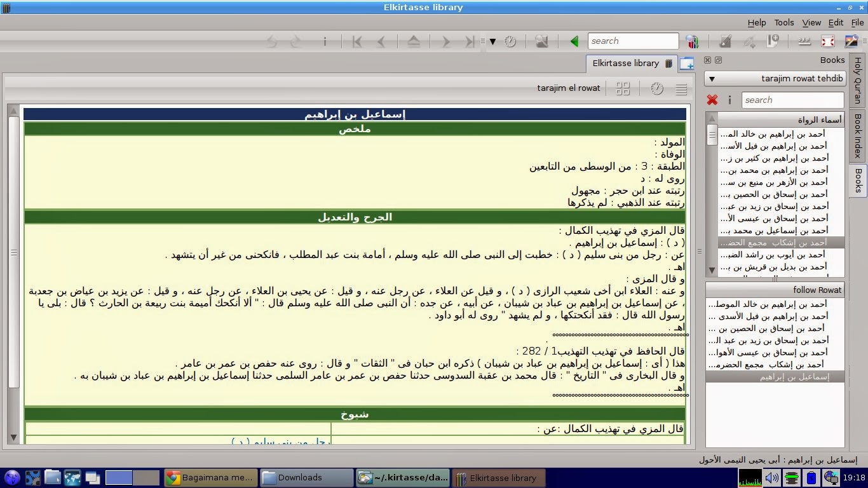Jump to the last page of the book
This screenshot has width=868, height=488.
click(470, 42)
